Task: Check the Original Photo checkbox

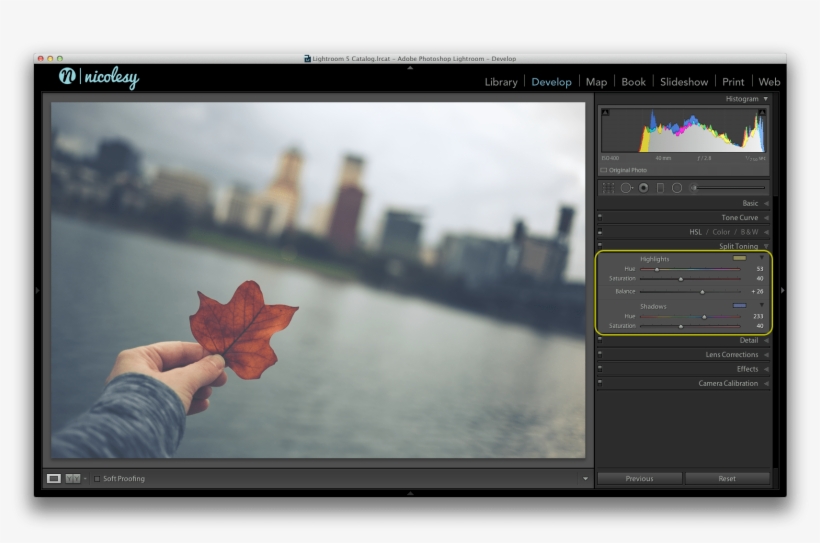Action: tap(604, 170)
